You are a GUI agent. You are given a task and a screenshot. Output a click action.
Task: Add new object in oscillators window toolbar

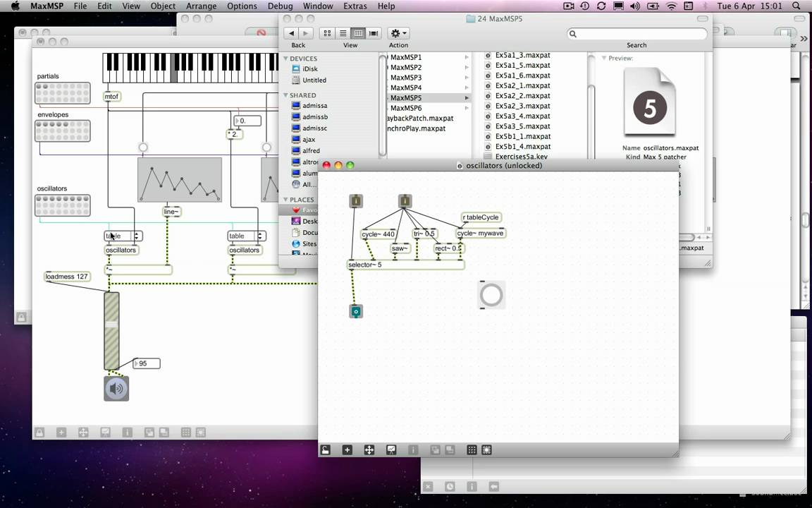(x=347, y=450)
